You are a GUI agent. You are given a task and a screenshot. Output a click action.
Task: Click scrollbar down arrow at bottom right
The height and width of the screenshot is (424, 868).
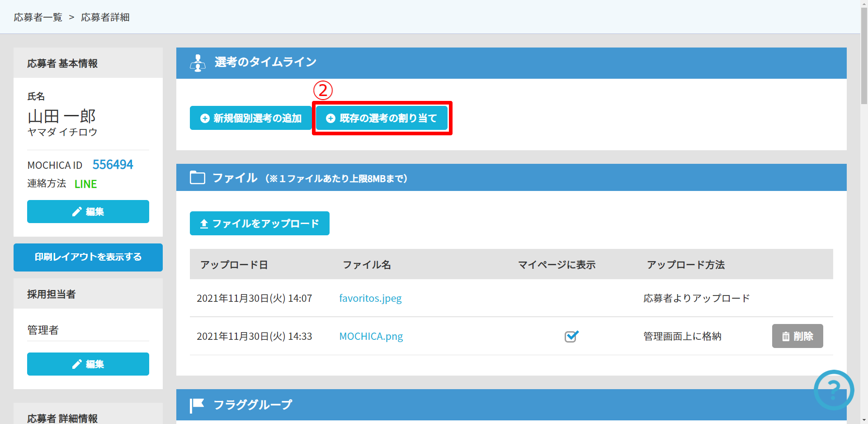point(864,420)
